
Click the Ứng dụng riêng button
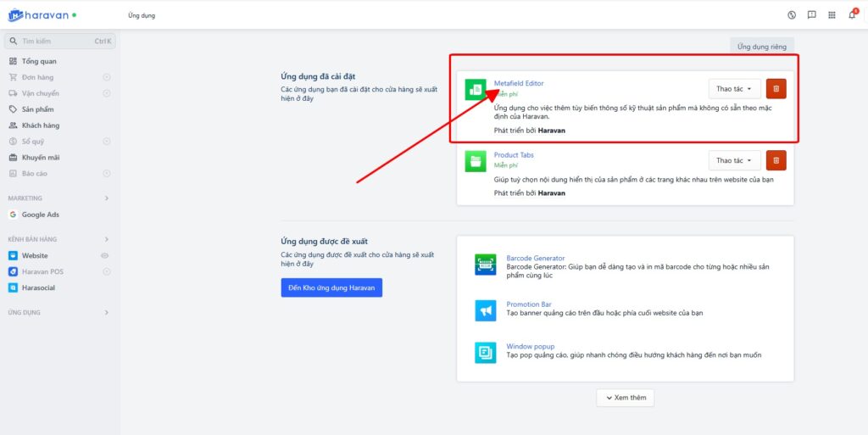[762, 47]
